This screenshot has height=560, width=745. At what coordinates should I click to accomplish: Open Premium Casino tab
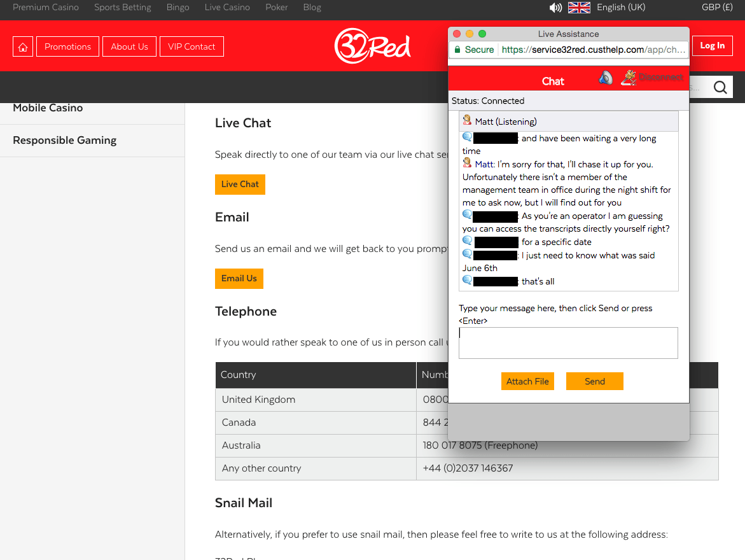46,8
